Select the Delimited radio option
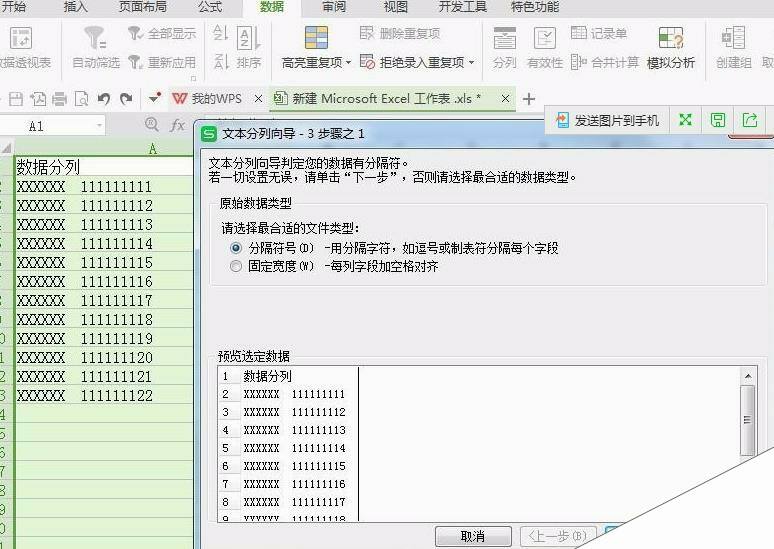This screenshot has width=774, height=549. pyautogui.click(x=236, y=248)
